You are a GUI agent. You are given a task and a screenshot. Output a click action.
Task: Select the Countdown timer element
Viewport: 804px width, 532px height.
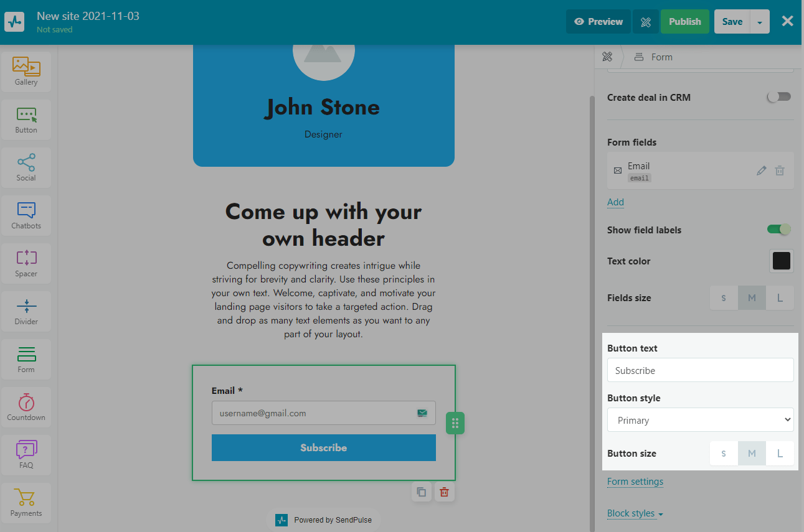tap(26, 407)
